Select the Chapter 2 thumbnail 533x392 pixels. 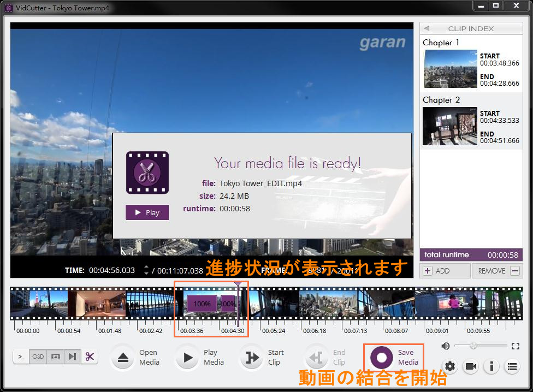tap(449, 126)
